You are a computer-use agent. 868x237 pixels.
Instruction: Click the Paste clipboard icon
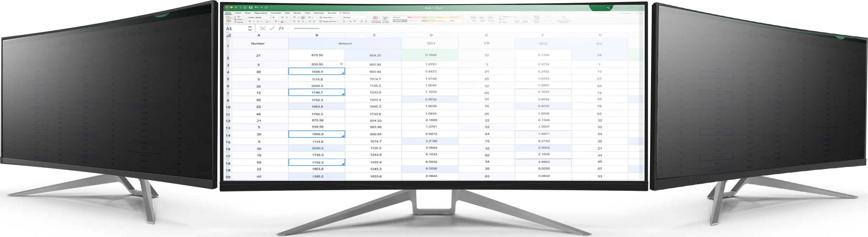pyautogui.click(x=229, y=19)
